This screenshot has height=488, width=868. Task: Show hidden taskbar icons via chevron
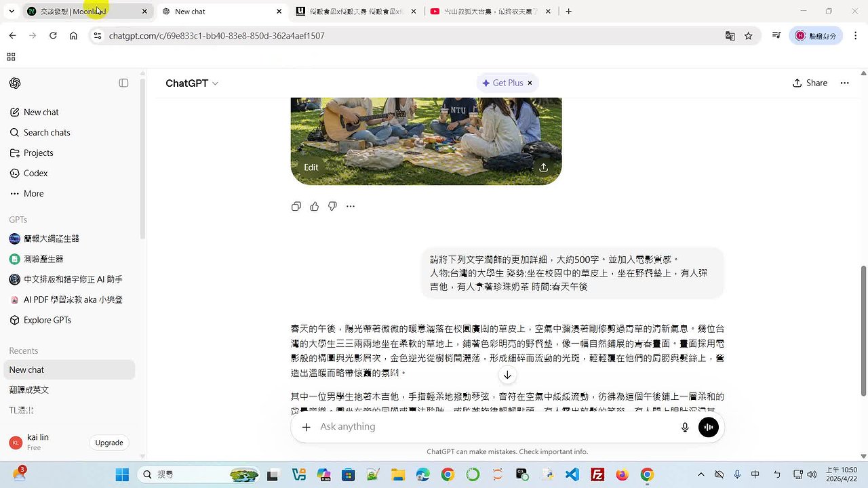pos(701,474)
